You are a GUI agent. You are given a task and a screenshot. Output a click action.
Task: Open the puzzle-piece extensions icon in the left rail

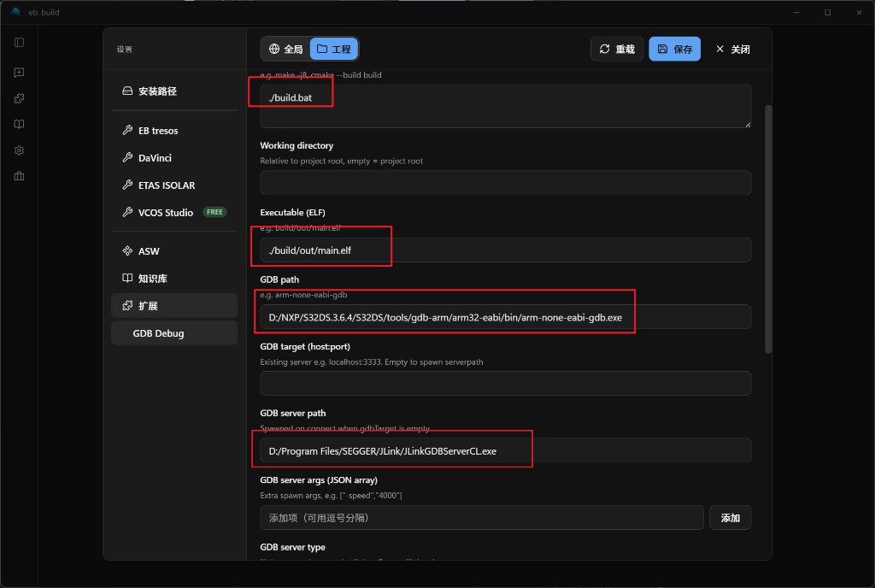(x=19, y=99)
